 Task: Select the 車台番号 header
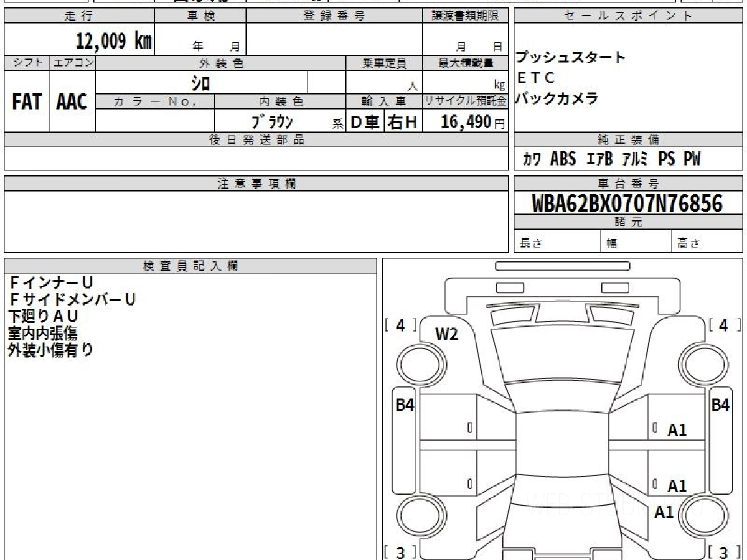[629, 184]
